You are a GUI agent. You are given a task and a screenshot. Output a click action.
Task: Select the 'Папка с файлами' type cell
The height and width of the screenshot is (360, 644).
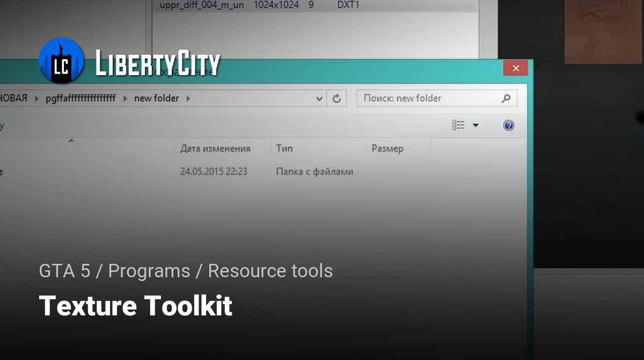(x=314, y=172)
